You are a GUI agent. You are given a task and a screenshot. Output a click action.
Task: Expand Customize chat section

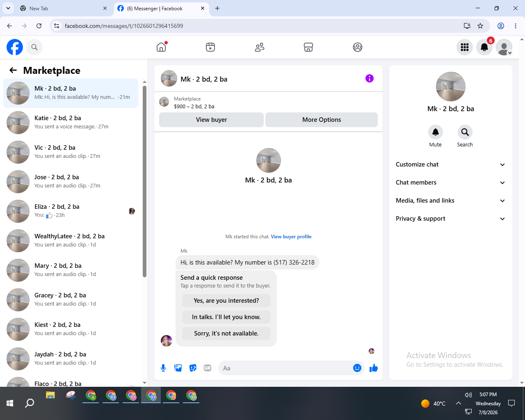point(450,164)
